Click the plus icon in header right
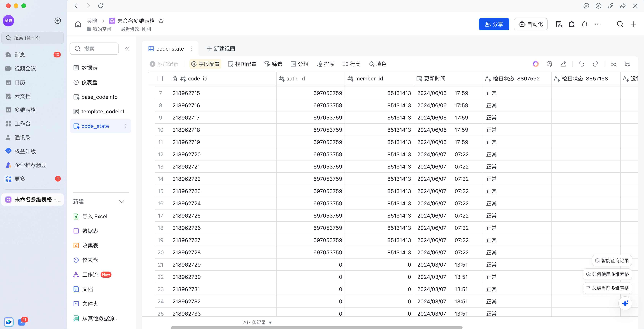644x329 pixels. coord(633,24)
